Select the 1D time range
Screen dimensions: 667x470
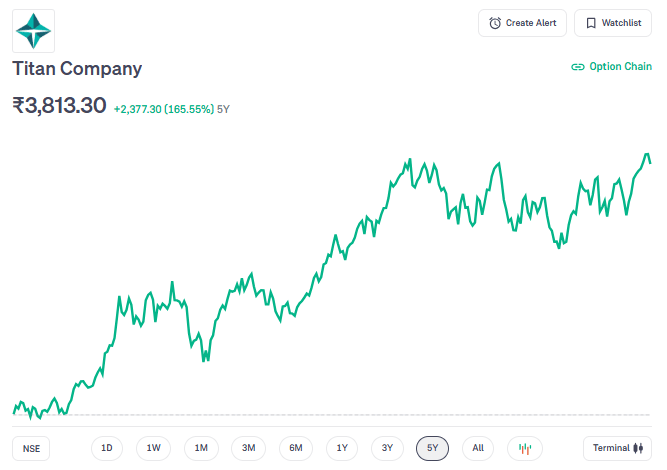[x=107, y=448]
